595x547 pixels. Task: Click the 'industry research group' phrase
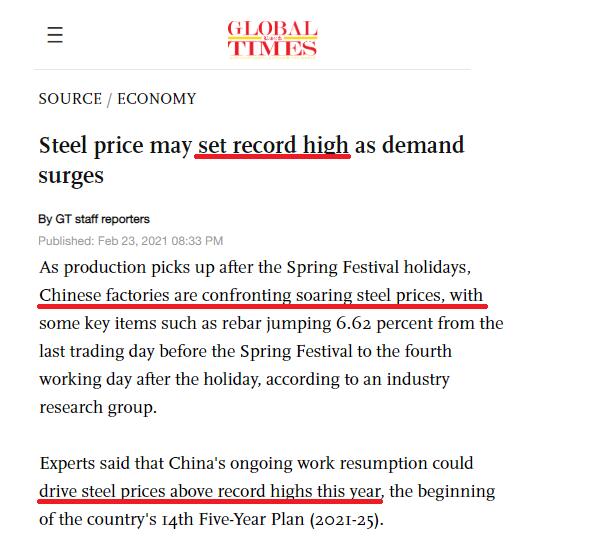click(x=244, y=393)
